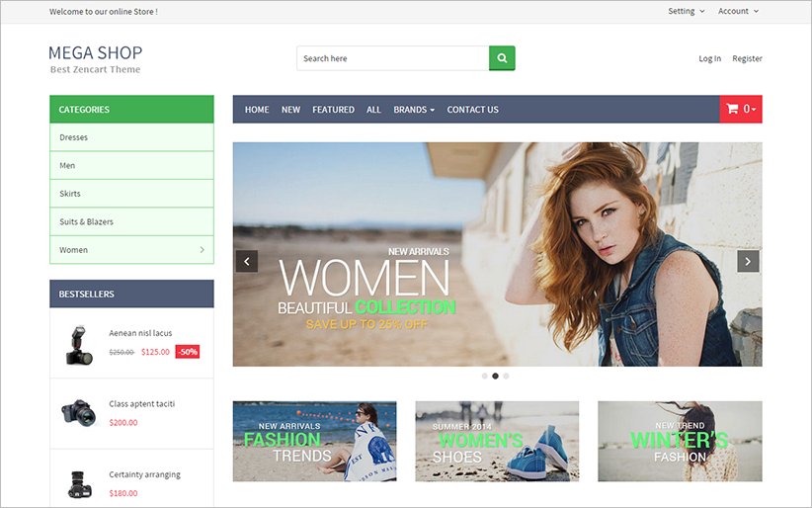Viewport: 812px width, 508px height.
Task: Open the New products menu item
Action: click(x=290, y=110)
